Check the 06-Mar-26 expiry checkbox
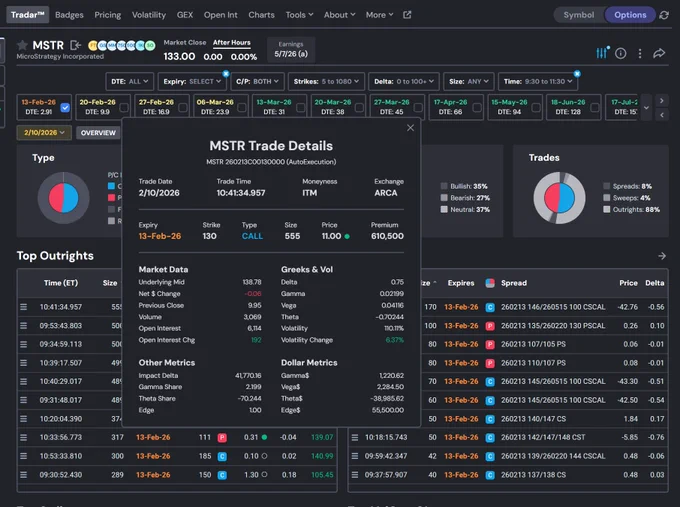This screenshot has width=680, height=507. coord(242,107)
